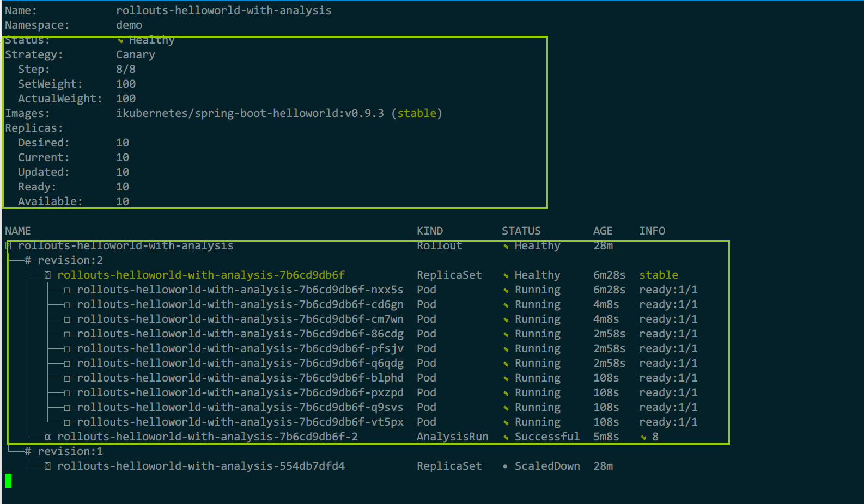Image resolution: width=864 pixels, height=504 pixels.
Task: Select ReplicaSet 'rollouts-helloworld-with-analysis-7b6cd9db6f'
Action: tap(201, 275)
